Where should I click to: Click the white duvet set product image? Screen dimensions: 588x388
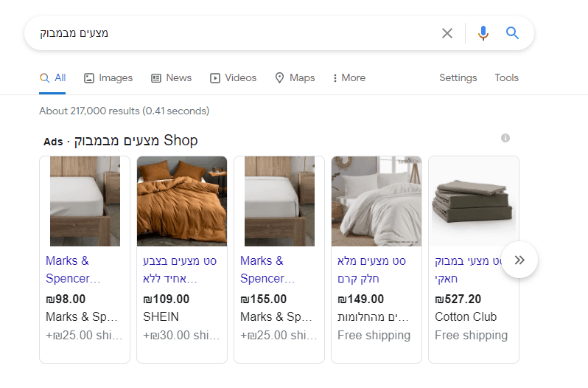tap(377, 201)
